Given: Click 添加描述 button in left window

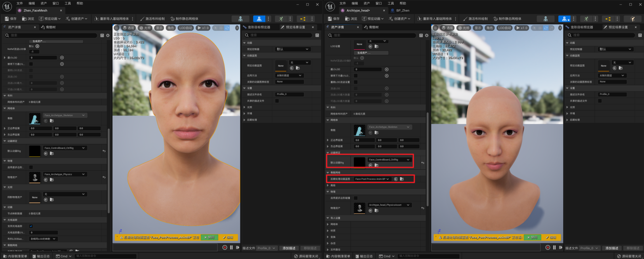Looking at the screenshot, I should point(289,248).
